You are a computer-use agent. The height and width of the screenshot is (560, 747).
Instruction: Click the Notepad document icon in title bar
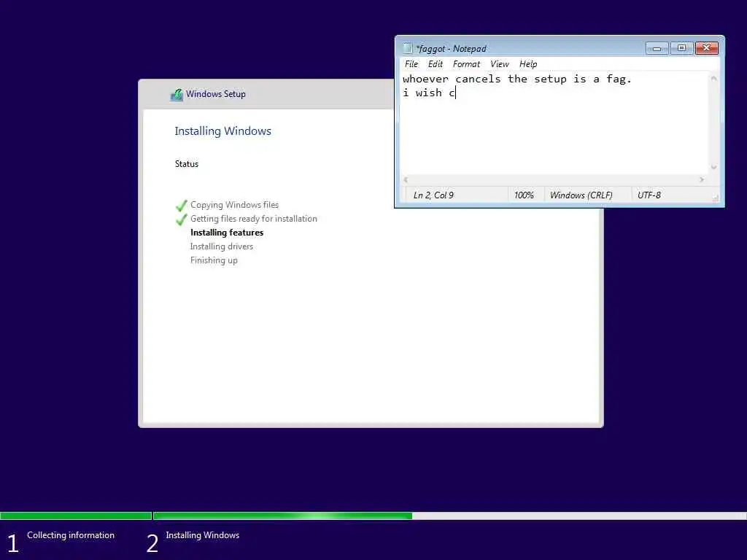click(x=407, y=48)
